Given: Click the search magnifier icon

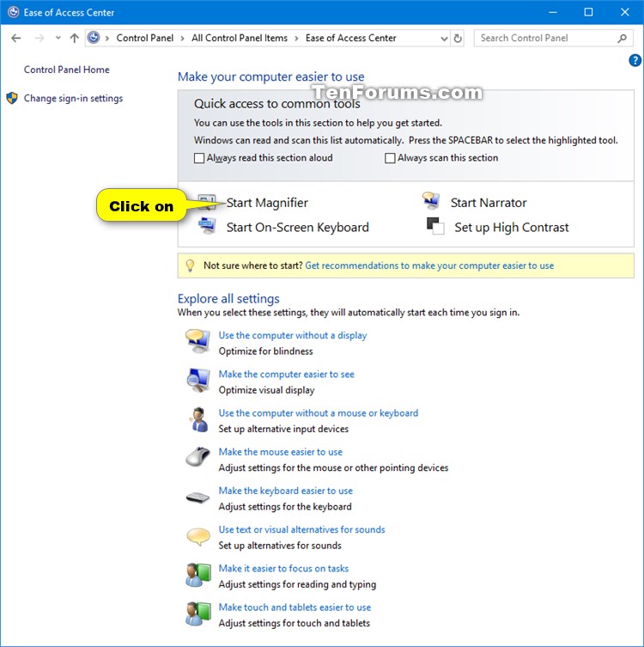Looking at the screenshot, I should tap(623, 39).
